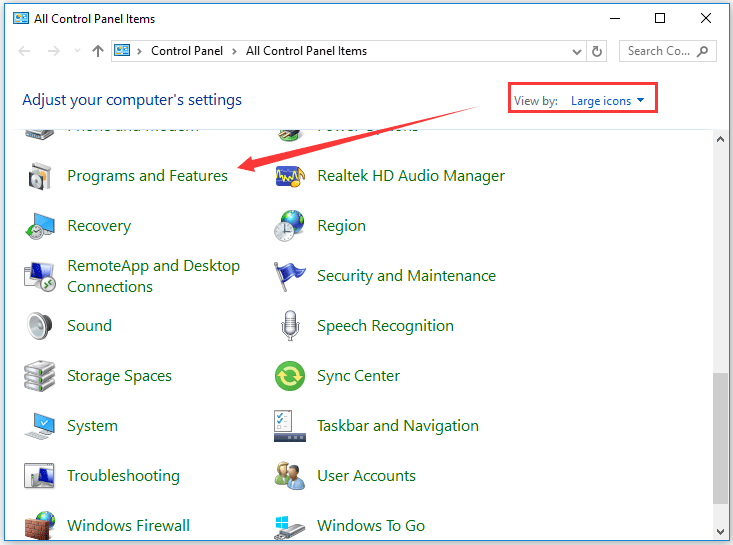Open the Sound link
The height and width of the screenshot is (545, 733).
click(x=89, y=325)
